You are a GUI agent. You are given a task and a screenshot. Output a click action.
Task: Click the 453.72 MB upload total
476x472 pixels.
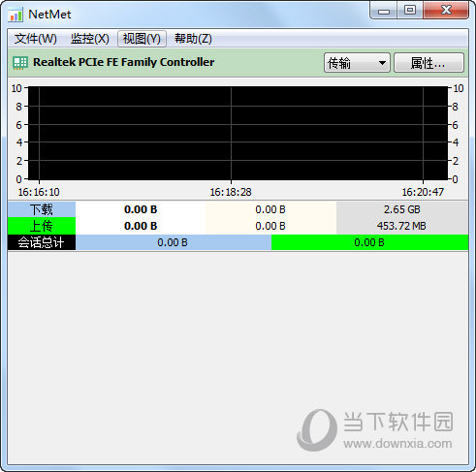coord(402,226)
